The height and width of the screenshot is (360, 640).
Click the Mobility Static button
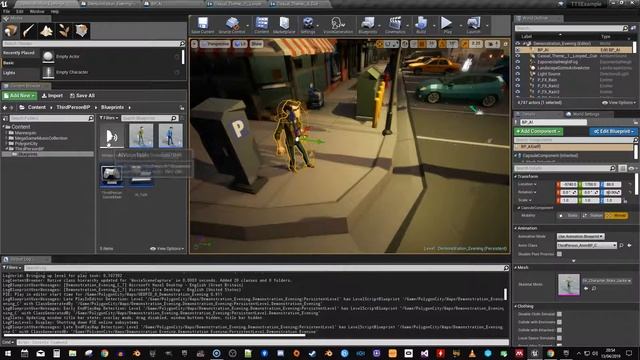(x=569, y=216)
